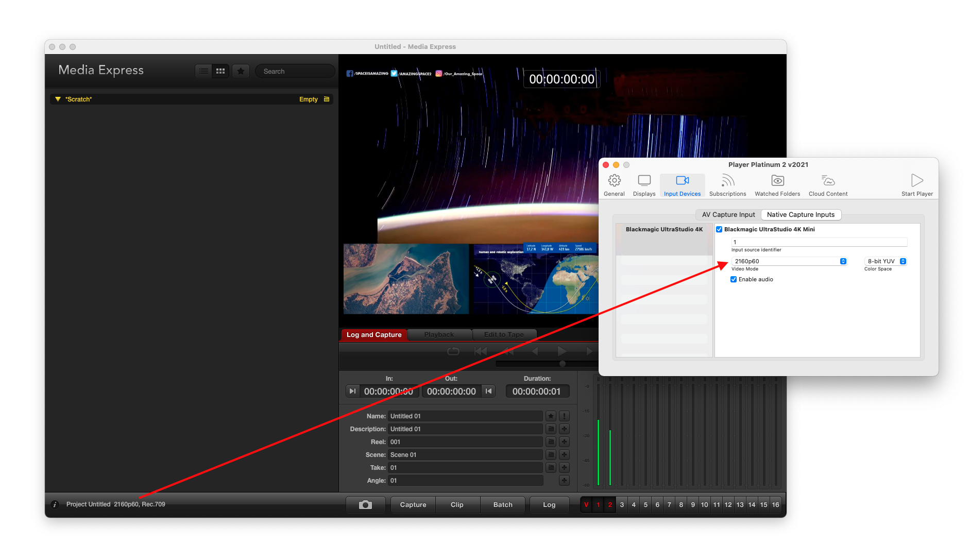Click the Clip button
This screenshot has height=560, width=970.
click(x=457, y=505)
